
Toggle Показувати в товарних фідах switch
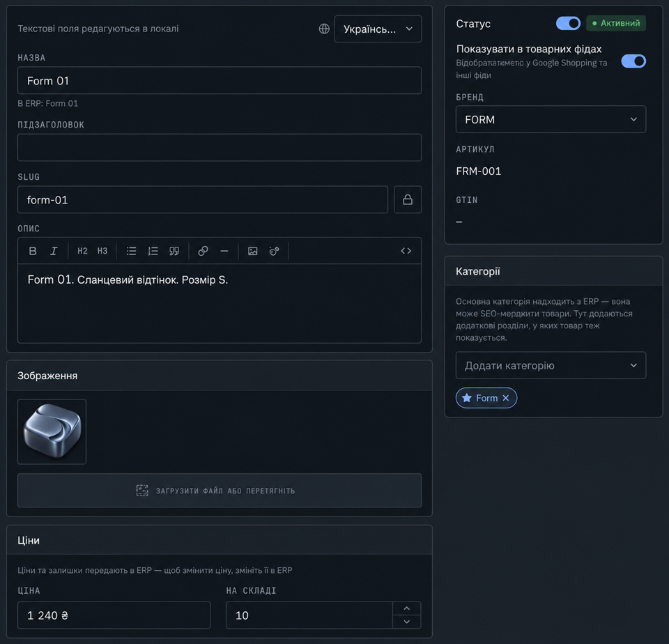(633, 61)
